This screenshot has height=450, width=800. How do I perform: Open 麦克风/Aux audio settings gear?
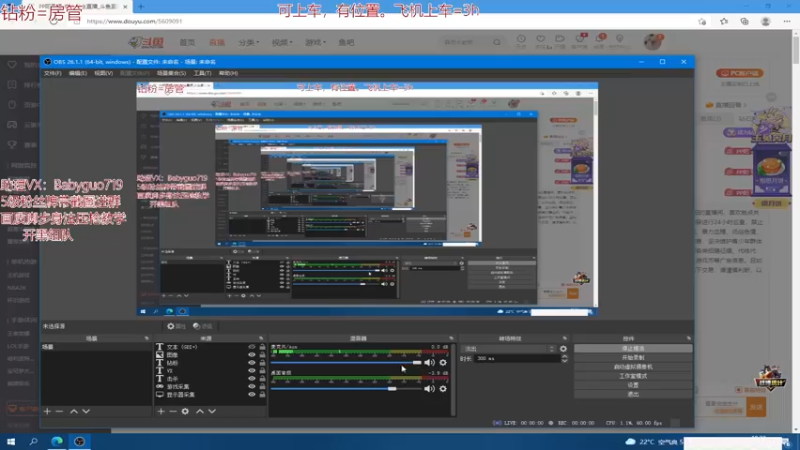click(443, 363)
